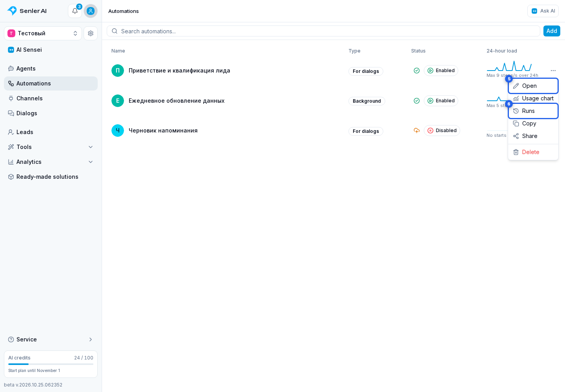Open the Тестовый workspace selector
Image resolution: width=565 pixels, height=392 pixels.
click(43, 33)
